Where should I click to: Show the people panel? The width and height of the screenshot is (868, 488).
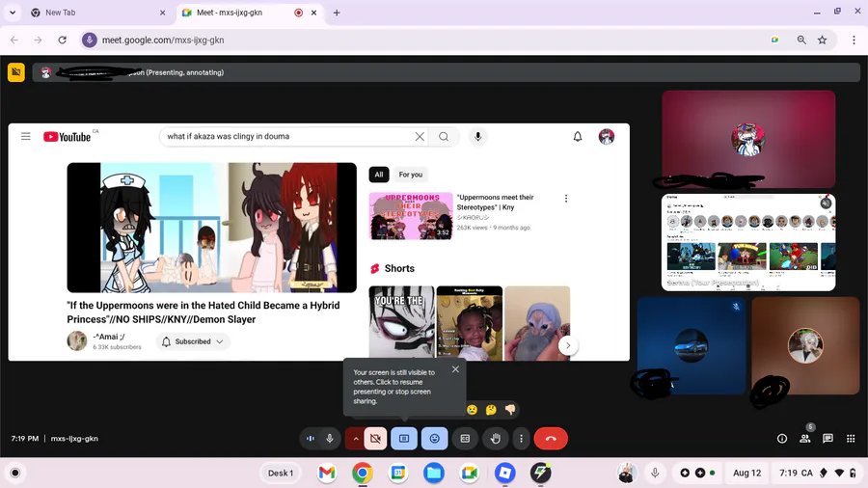tap(805, 439)
